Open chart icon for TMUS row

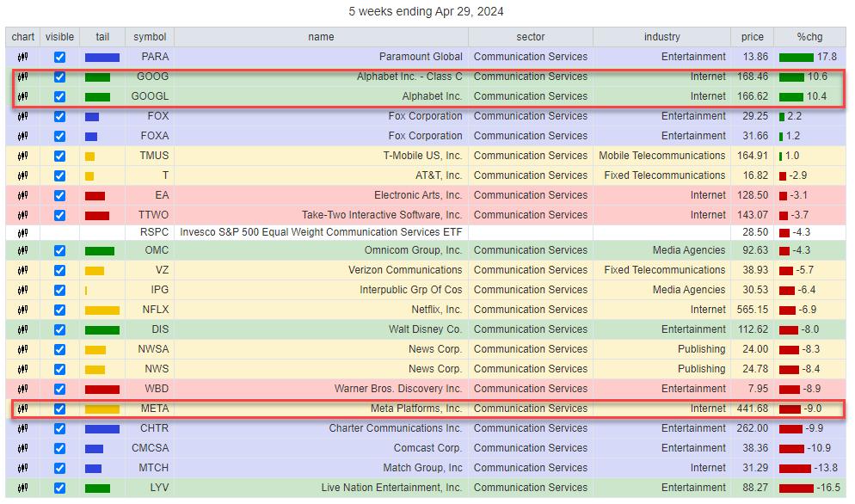tap(22, 156)
